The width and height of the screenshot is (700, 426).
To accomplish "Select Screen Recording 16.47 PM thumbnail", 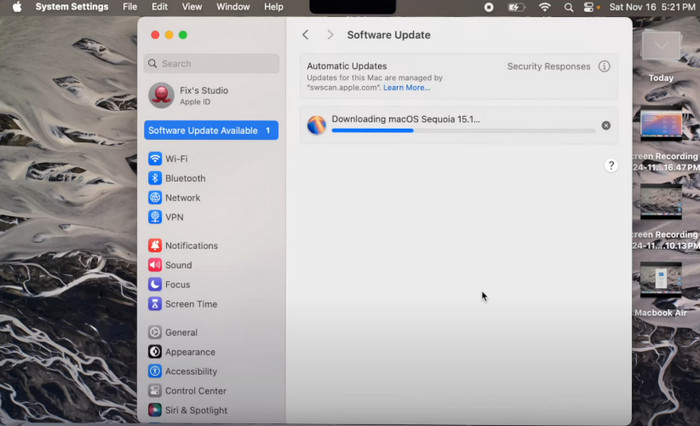I will (x=661, y=126).
